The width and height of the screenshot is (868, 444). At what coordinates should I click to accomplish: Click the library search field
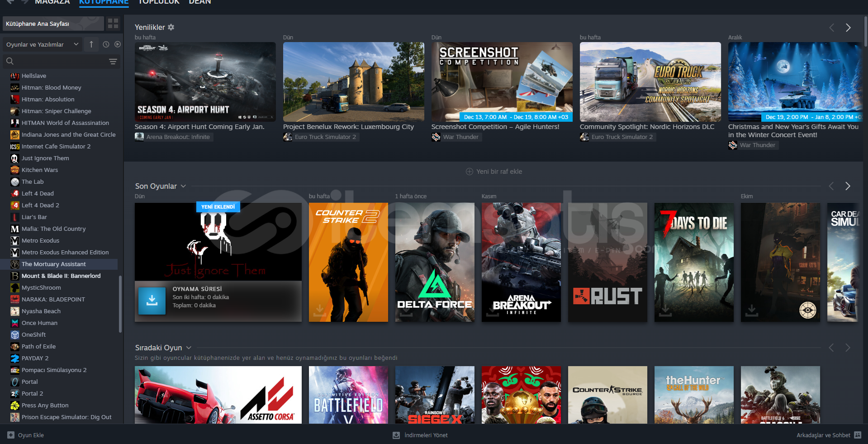tap(62, 61)
